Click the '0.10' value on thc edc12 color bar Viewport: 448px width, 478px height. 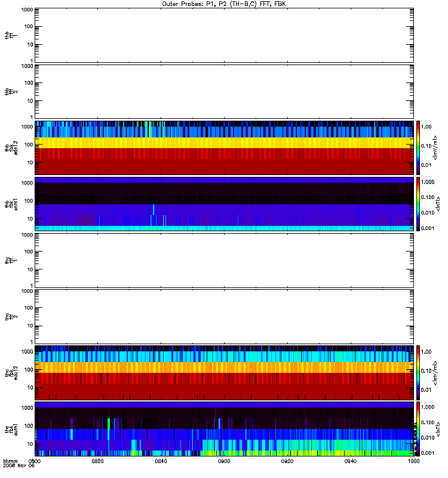pos(426,370)
